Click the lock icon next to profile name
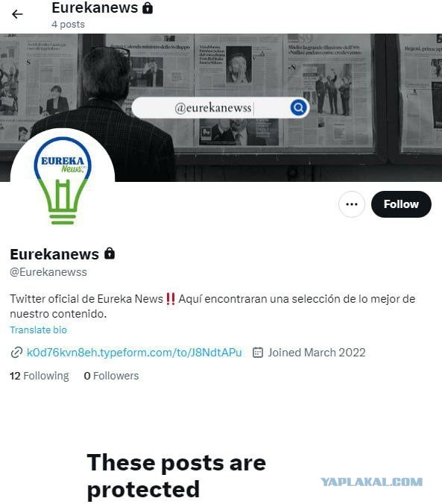 [110, 253]
